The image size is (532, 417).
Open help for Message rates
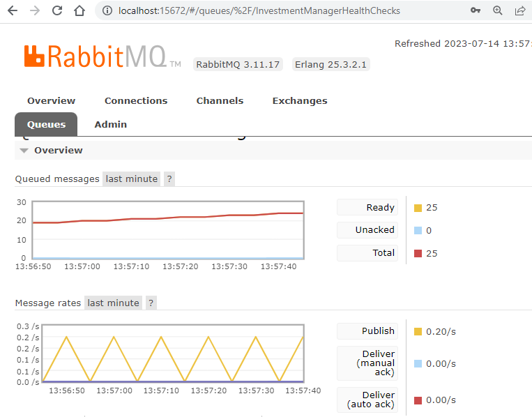click(151, 303)
